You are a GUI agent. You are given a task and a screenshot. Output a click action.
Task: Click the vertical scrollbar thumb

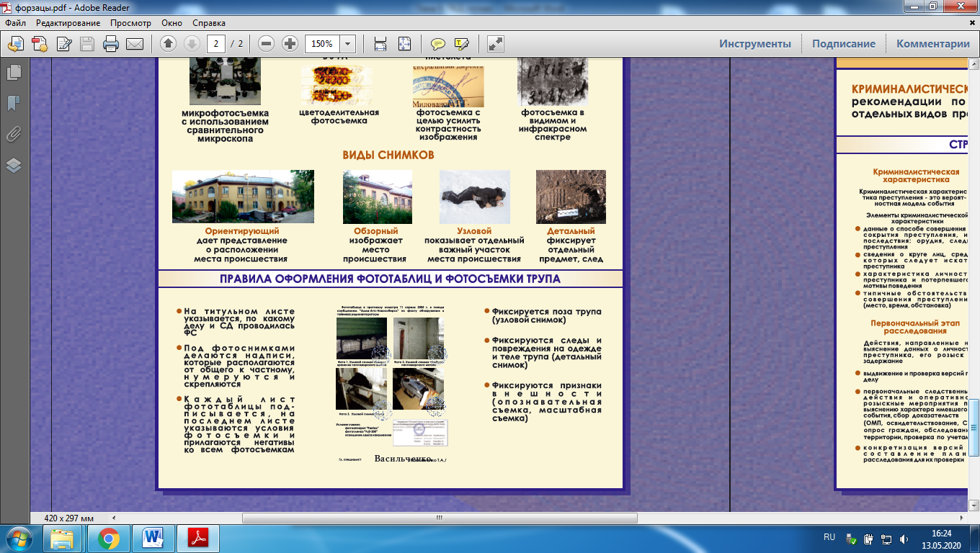click(x=974, y=426)
